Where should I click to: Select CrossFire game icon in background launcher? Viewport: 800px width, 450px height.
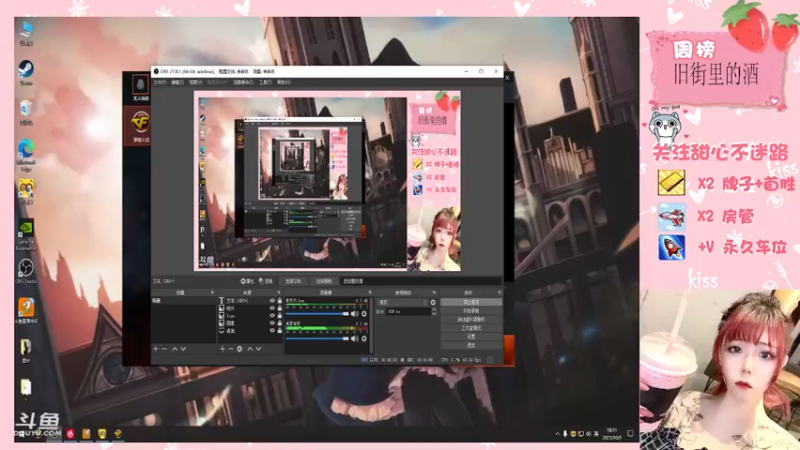tap(140, 125)
